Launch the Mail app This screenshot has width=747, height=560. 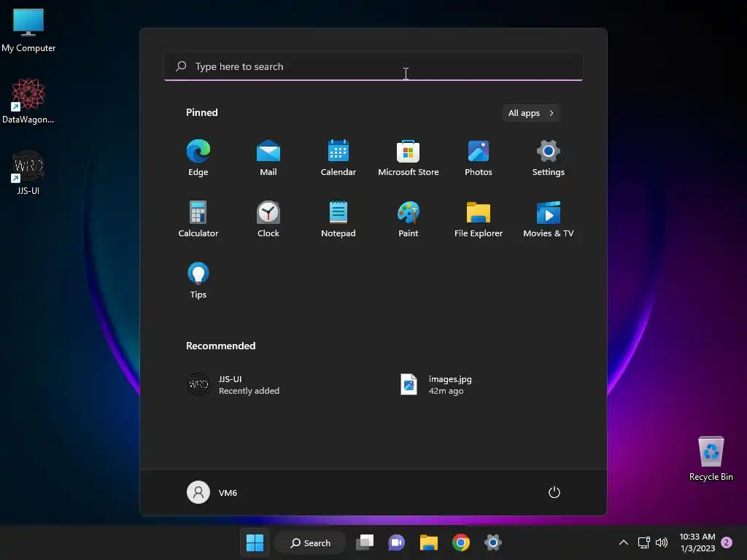pos(268,158)
